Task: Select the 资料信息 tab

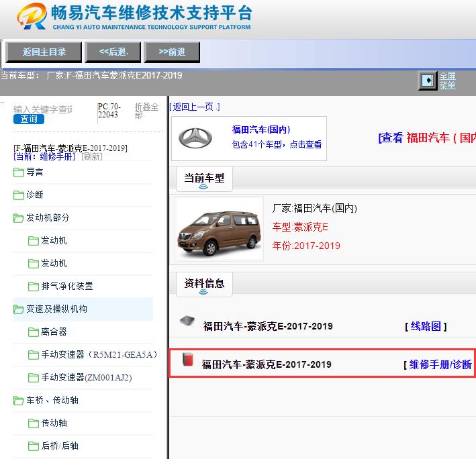Action: (204, 285)
